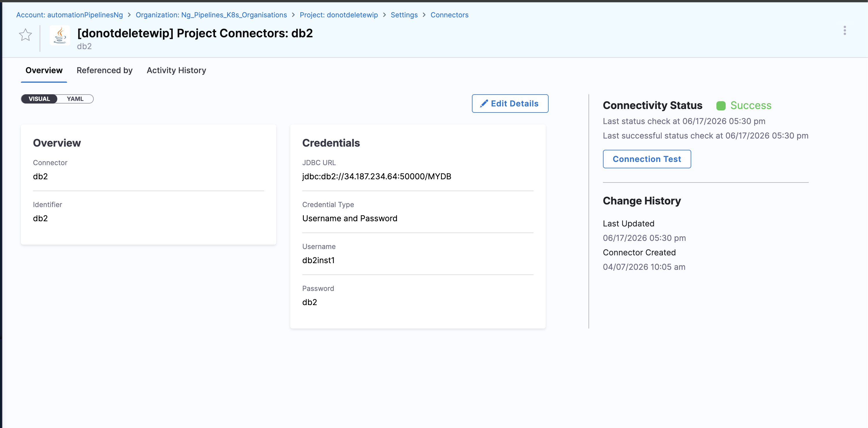
Task: Click the Connectivity Status heading
Action: (x=653, y=105)
